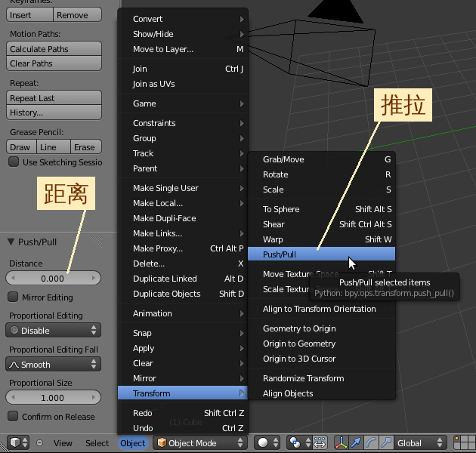476x453 pixels.
Task: Open the pivot point selector
Action: (299, 443)
